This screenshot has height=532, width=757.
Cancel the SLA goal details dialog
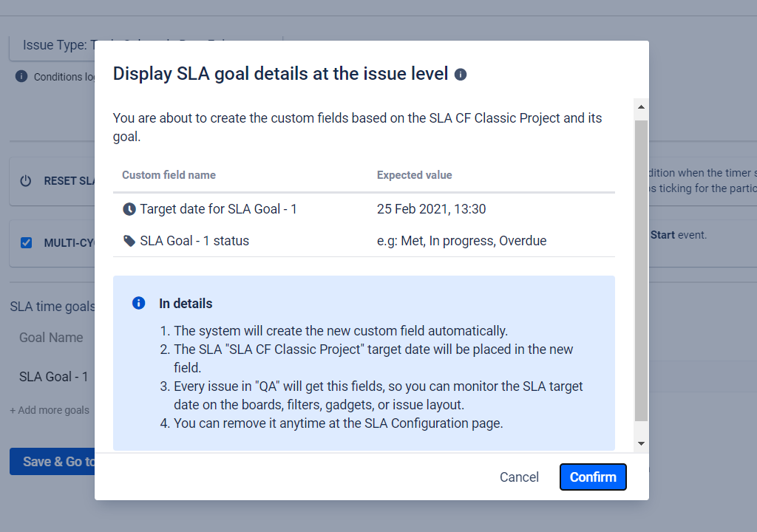click(x=519, y=477)
